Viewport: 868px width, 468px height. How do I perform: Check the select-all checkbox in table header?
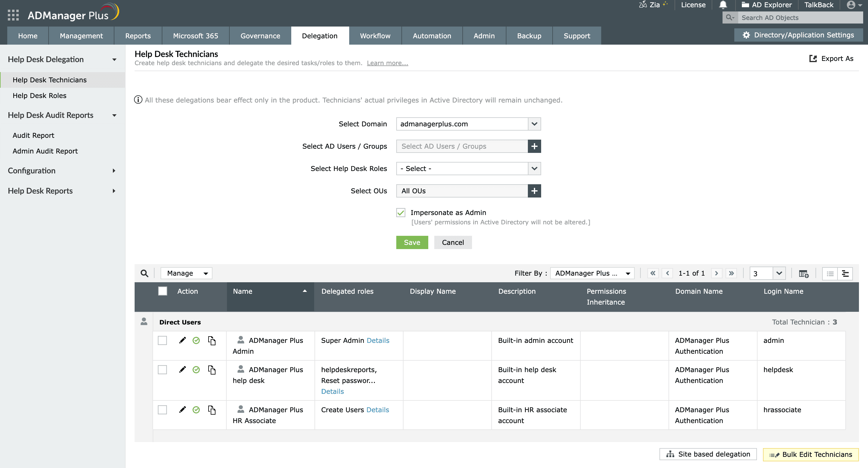(162, 291)
